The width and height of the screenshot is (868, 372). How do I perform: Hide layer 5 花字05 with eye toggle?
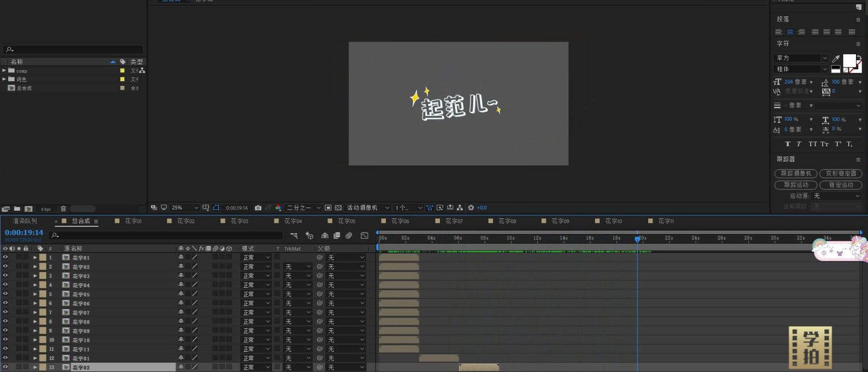tap(5, 293)
